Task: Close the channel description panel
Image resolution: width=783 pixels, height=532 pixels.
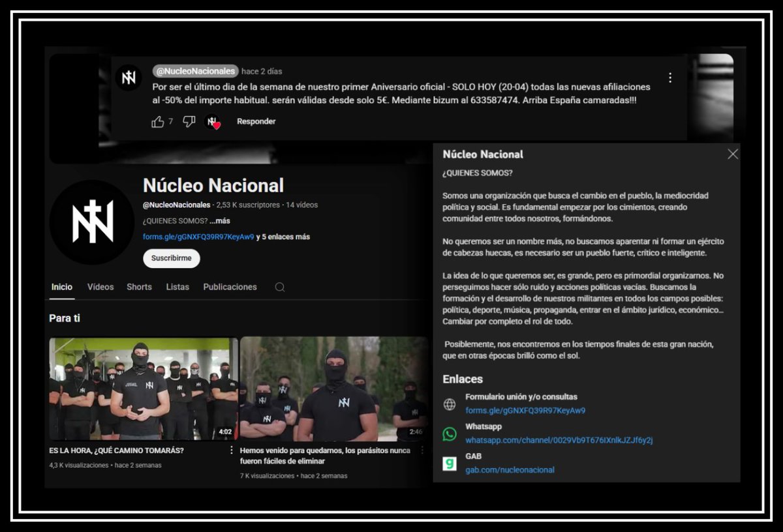Action: (x=732, y=155)
